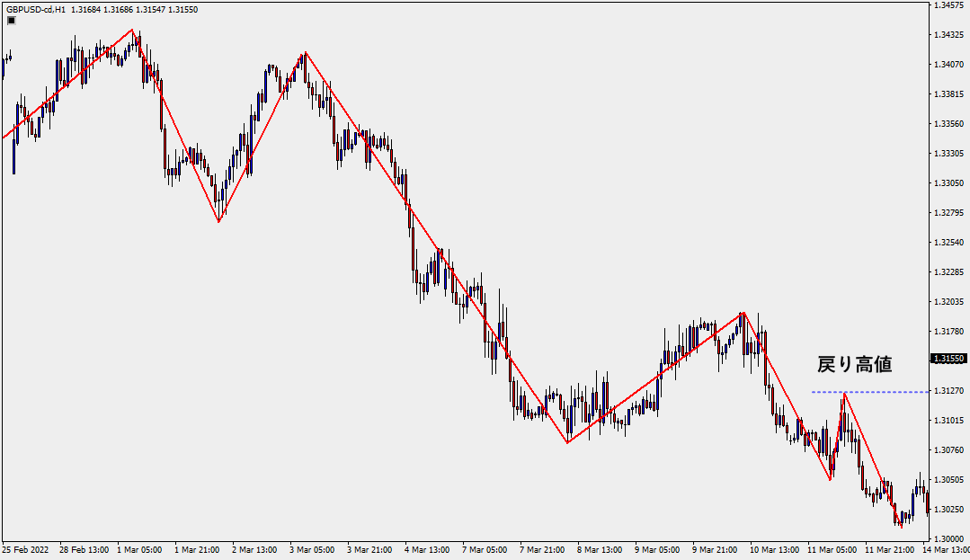Click the red zigzag low near 2 Mar
970x560 pixels.
click(219, 221)
